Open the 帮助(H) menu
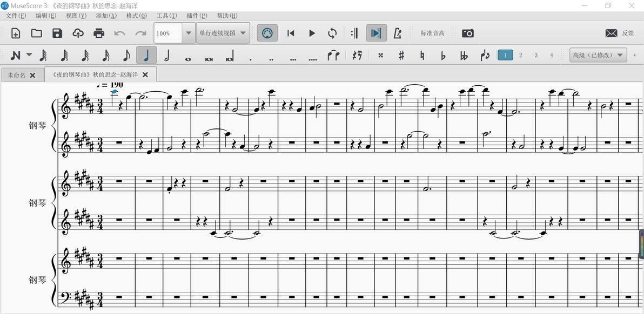 [x=227, y=16]
